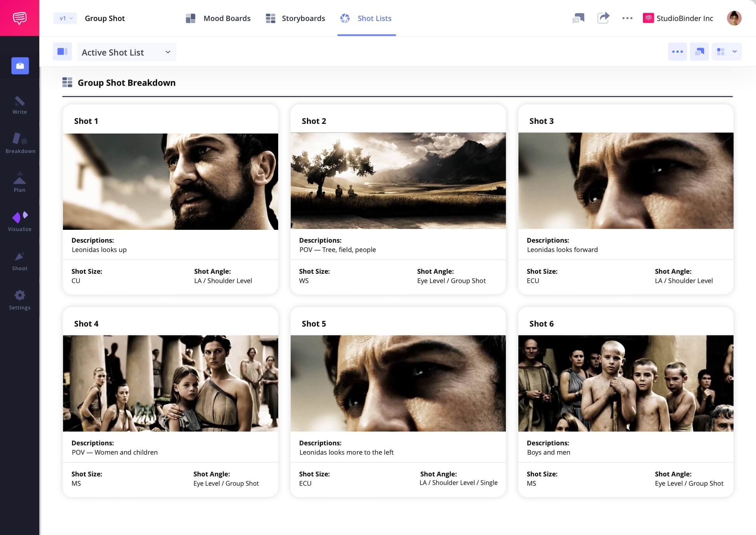This screenshot has height=535, width=756.
Task: Open shot list more options button
Action: point(677,52)
